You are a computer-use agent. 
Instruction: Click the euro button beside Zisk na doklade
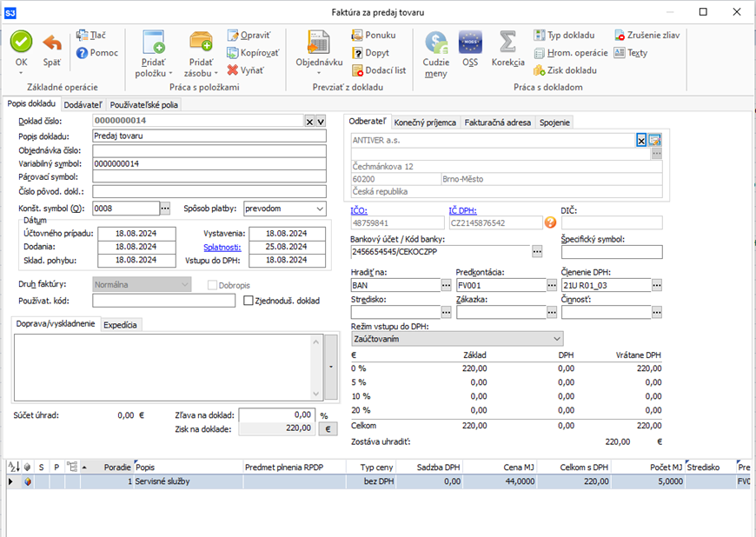[329, 428]
